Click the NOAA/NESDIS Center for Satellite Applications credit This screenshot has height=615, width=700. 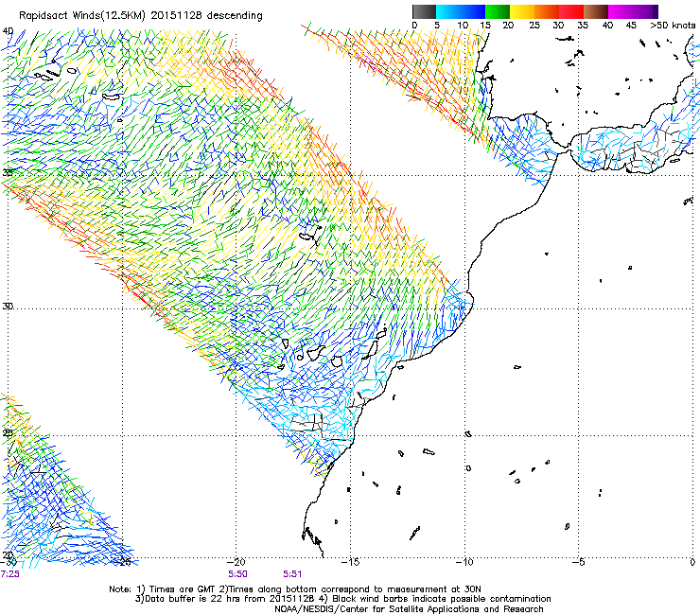pos(409,609)
